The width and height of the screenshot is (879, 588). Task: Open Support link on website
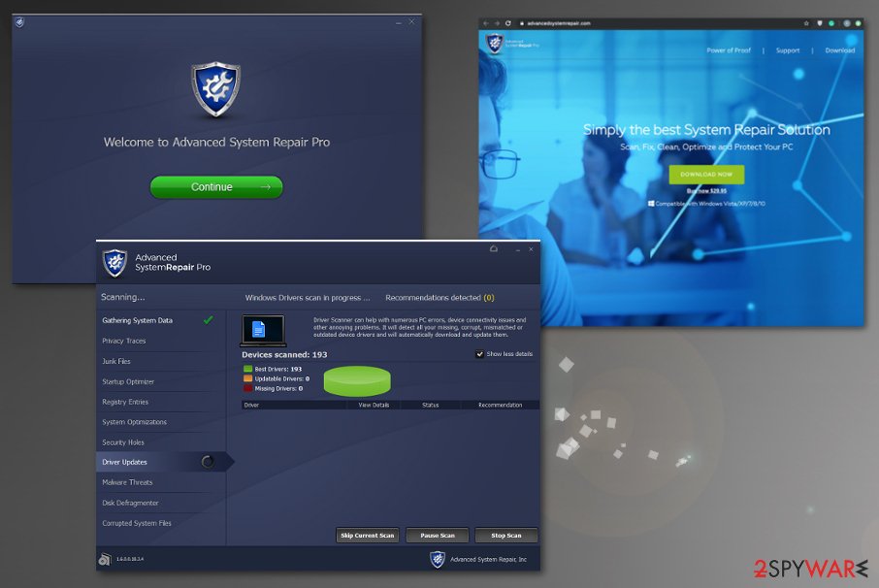pos(788,50)
